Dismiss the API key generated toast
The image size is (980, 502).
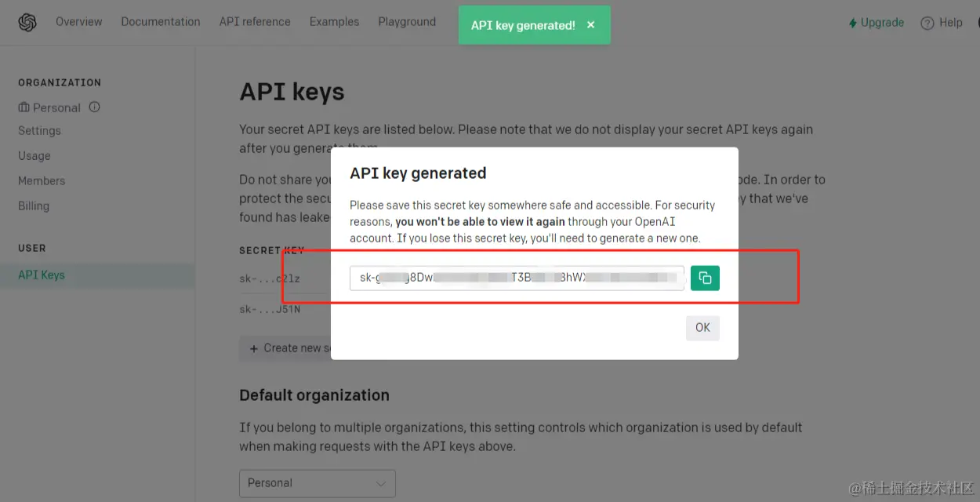pos(590,25)
